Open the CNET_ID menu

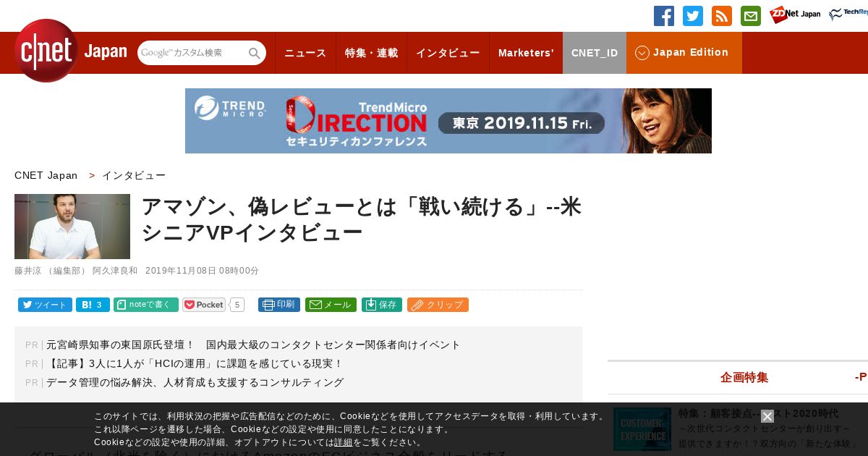[x=595, y=53]
